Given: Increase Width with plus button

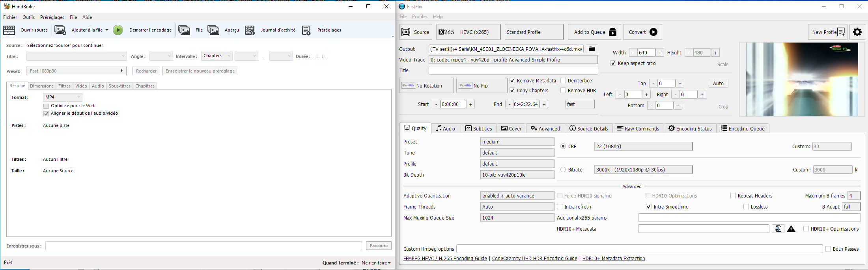Looking at the screenshot, I should click(x=660, y=52).
